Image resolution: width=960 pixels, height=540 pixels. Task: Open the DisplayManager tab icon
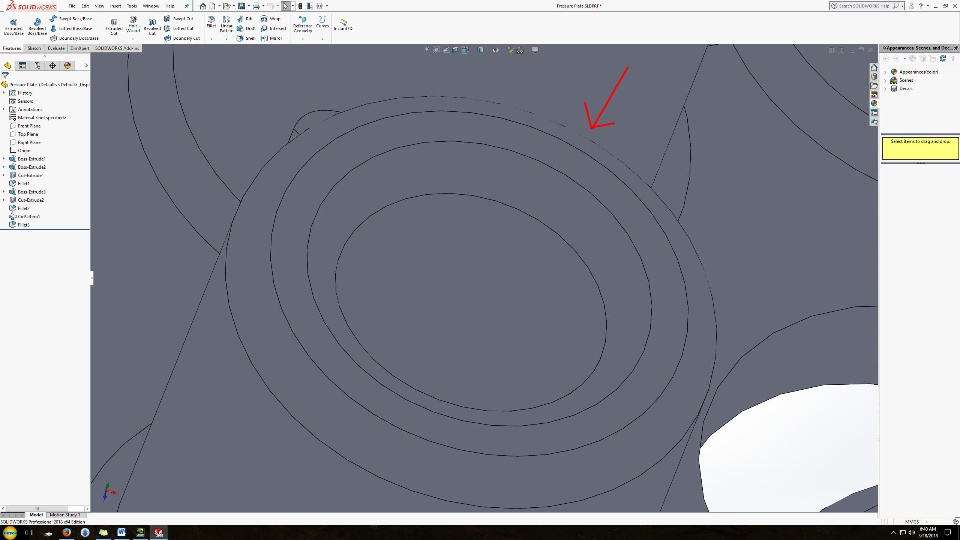[67, 66]
